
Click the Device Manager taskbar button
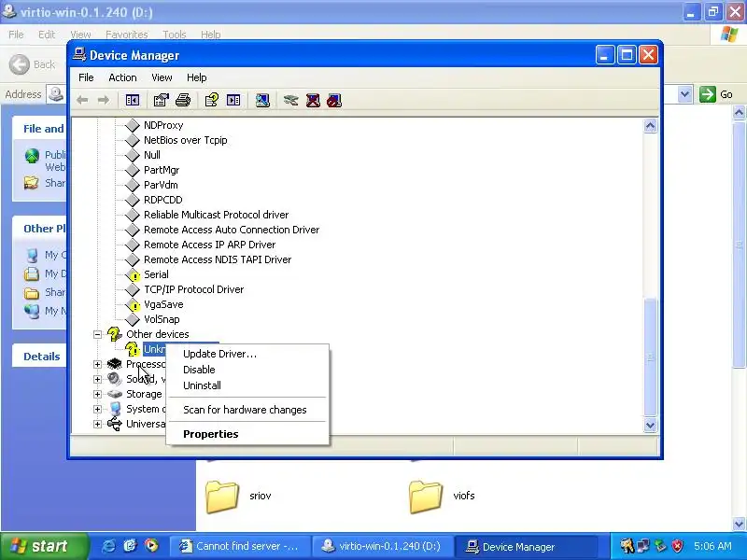tap(526, 546)
